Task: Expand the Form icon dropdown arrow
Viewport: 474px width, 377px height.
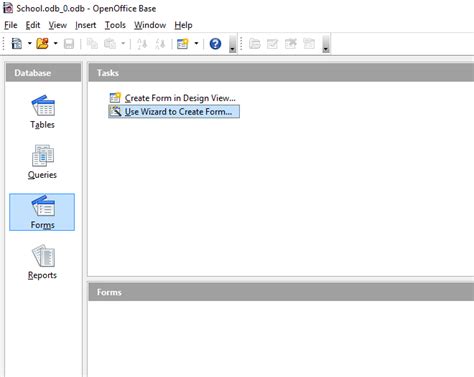Action: click(x=196, y=44)
